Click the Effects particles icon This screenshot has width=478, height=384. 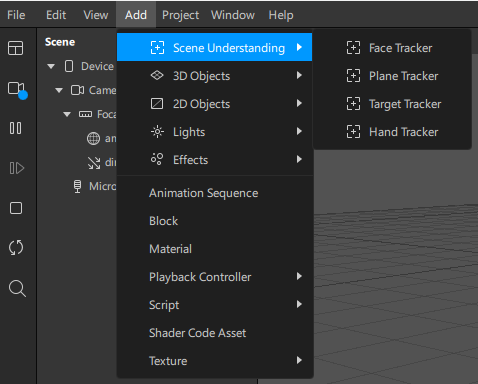[157, 159]
